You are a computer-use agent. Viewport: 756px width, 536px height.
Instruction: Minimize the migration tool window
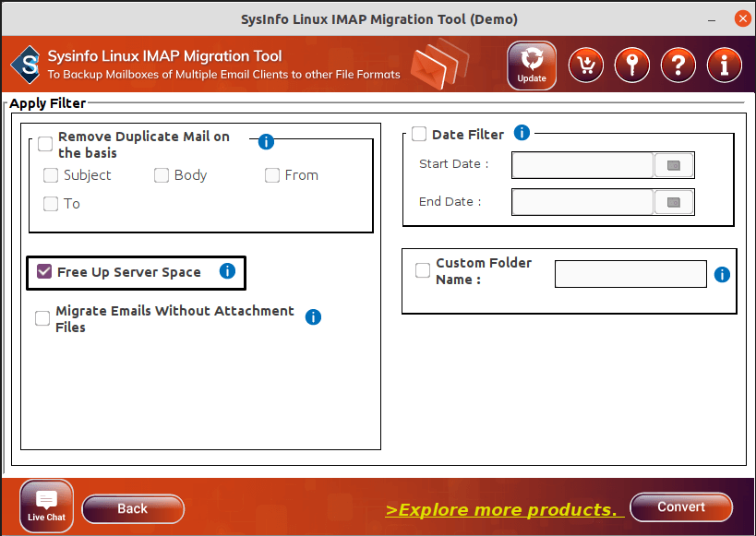click(712, 20)
